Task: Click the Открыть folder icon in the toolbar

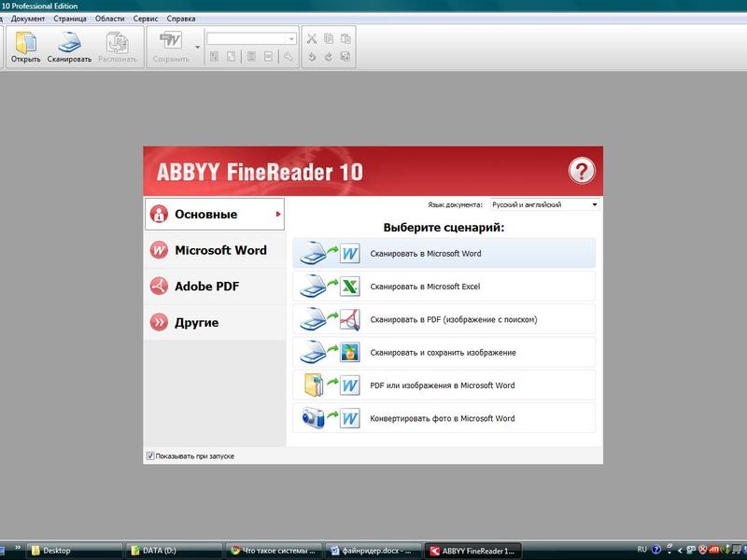Action: [x=26, y=43]
